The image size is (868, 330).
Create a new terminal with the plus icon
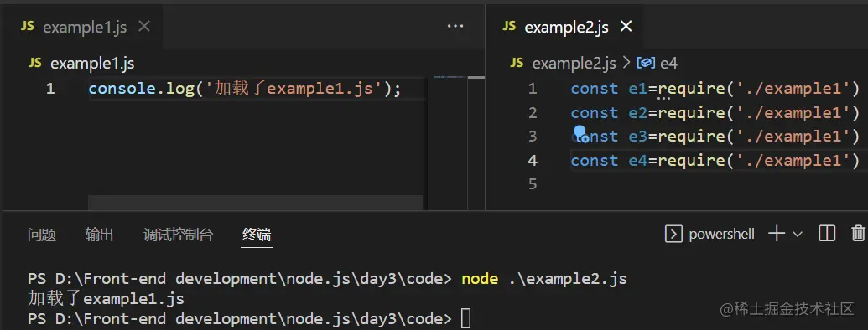[x=777, y=234]
